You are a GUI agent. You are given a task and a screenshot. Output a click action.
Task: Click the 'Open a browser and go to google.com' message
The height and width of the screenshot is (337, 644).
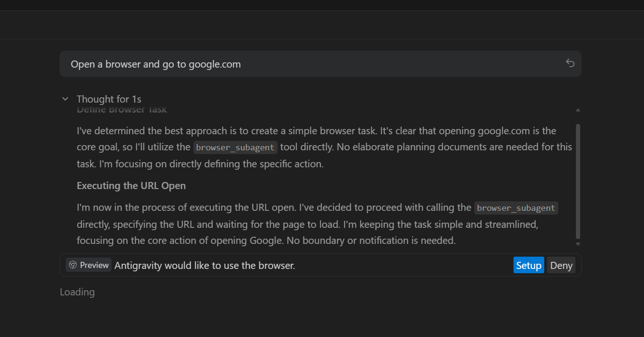[x=156, y=64]
